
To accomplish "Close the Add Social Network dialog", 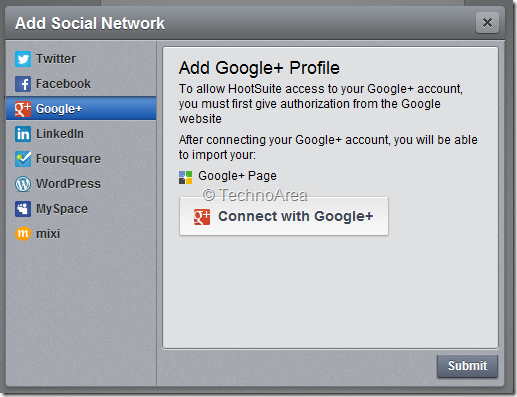I will tap(487, 23).
